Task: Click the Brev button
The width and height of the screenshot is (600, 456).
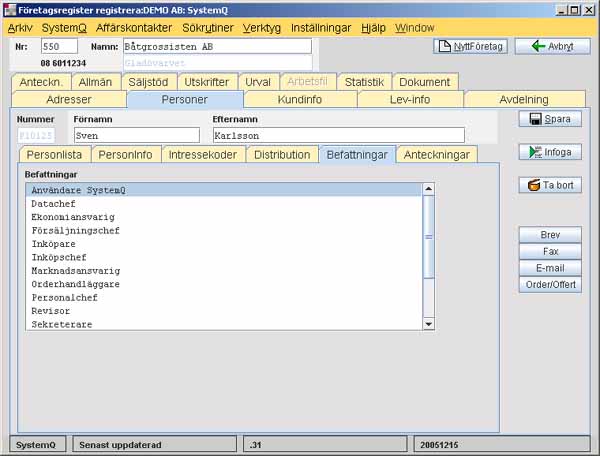Action: 550,235
